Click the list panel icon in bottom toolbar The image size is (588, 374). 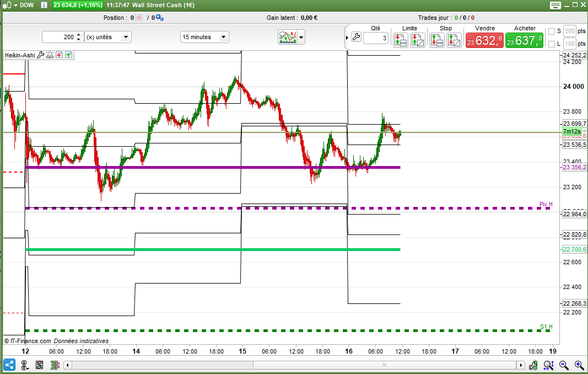39,365
